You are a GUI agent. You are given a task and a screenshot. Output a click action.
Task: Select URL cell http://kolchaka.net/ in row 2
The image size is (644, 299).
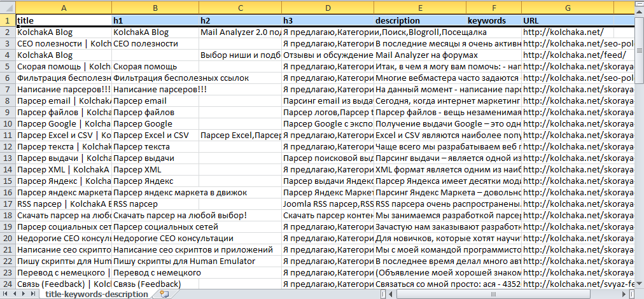point(568,32)
